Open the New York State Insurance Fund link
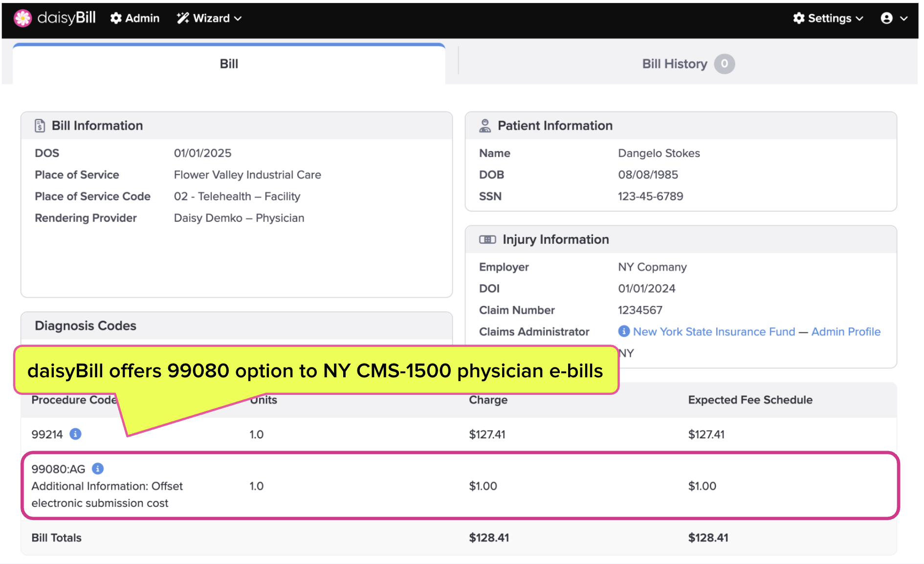924x564 pixels. pyautogui.click(x=714, y=331)
